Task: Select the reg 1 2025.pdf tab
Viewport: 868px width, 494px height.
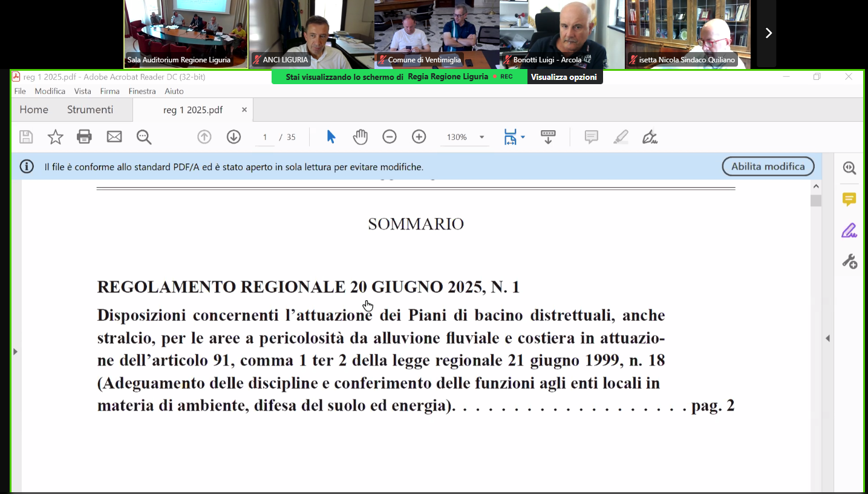Action: pos(193,110)
